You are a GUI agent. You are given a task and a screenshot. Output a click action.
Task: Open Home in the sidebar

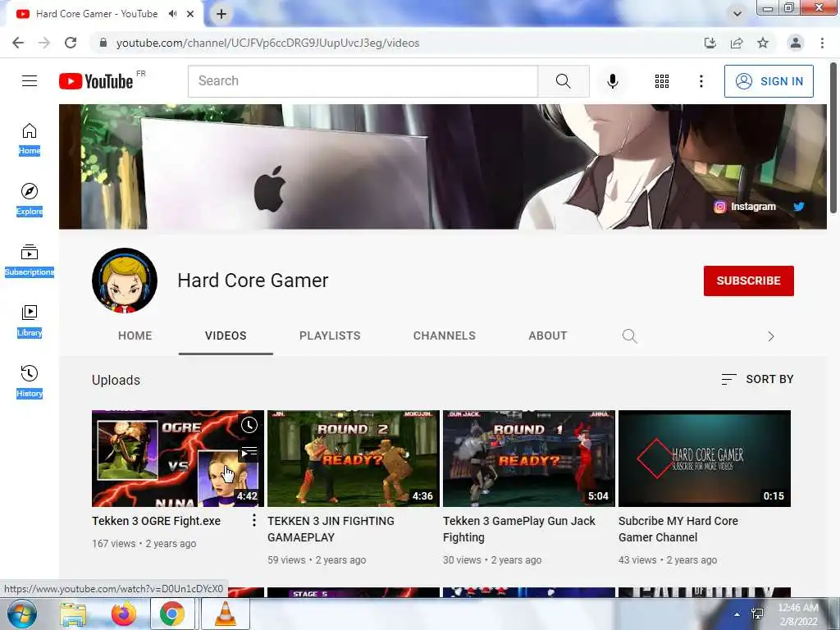click(30, 139)
